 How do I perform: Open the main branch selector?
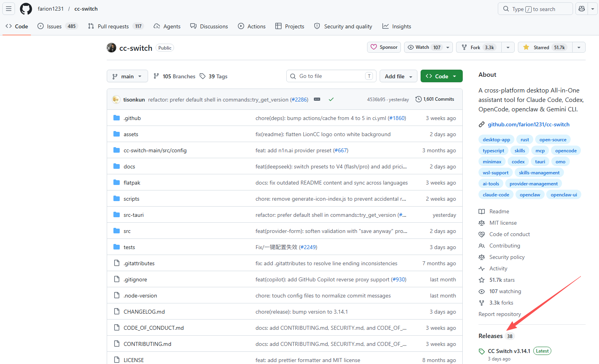tap(127, 76)
